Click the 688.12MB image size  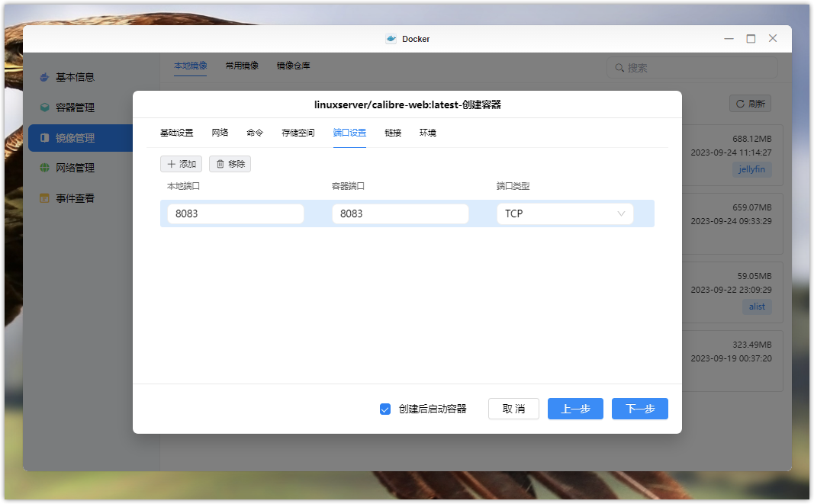[752, 139]
